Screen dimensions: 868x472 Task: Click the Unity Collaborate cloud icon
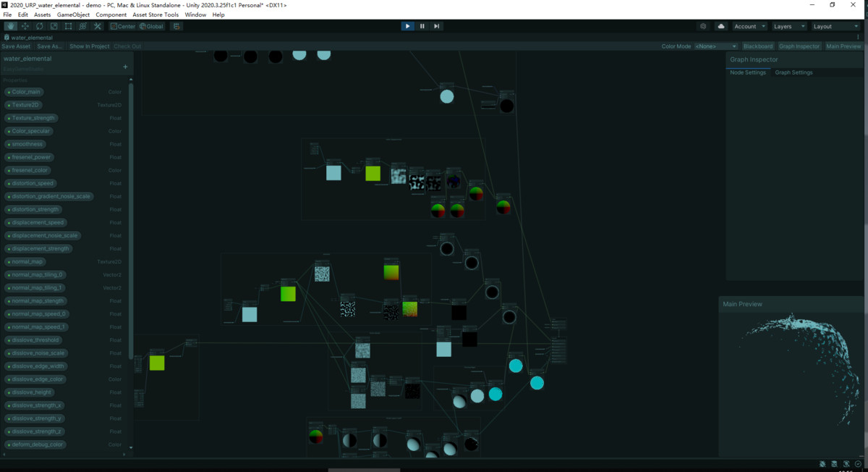720,25
